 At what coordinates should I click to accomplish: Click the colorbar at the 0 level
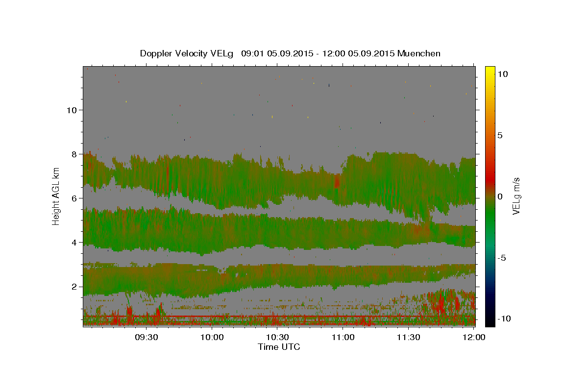(490, 196)
